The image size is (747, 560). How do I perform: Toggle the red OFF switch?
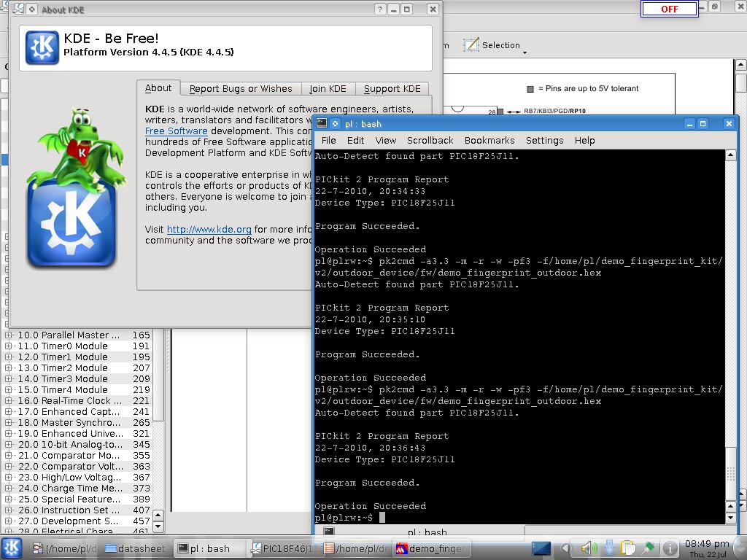tap(669, 9)
